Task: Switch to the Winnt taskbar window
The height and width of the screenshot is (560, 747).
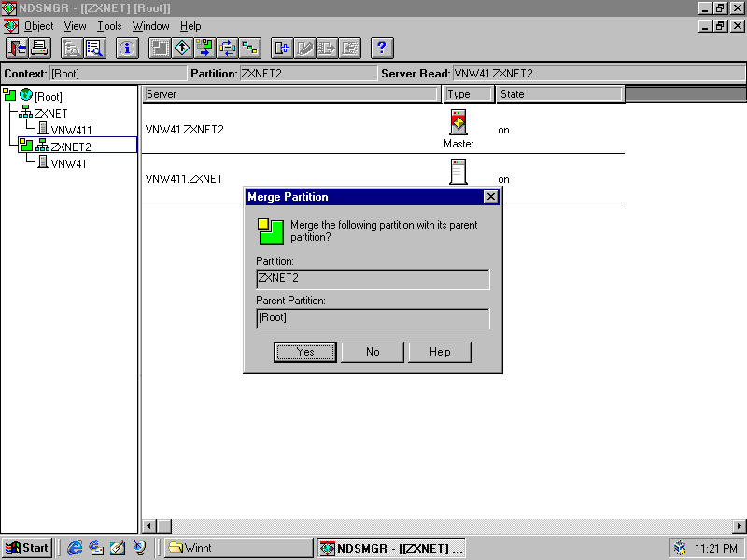Action: 238,548
